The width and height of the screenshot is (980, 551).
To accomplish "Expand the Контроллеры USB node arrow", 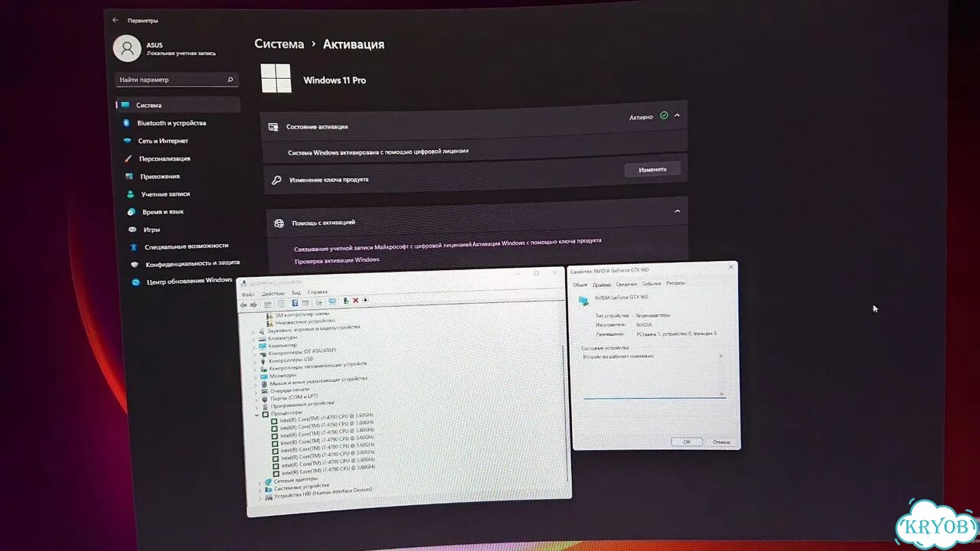I will [x=256, y=361].
